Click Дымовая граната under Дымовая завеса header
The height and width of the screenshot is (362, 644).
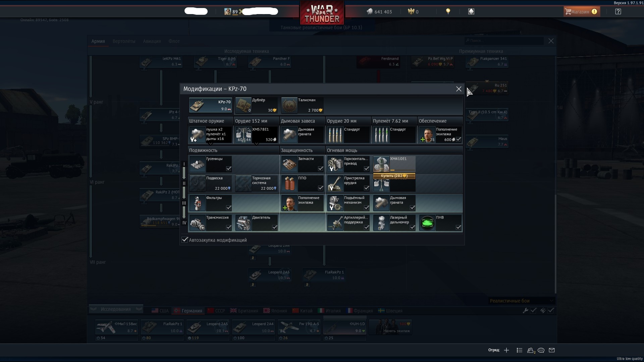302,135
